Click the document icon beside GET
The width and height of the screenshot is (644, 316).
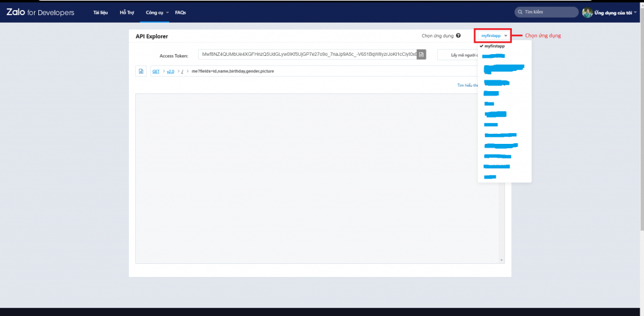pyautogui.click(x=141, y=72)
